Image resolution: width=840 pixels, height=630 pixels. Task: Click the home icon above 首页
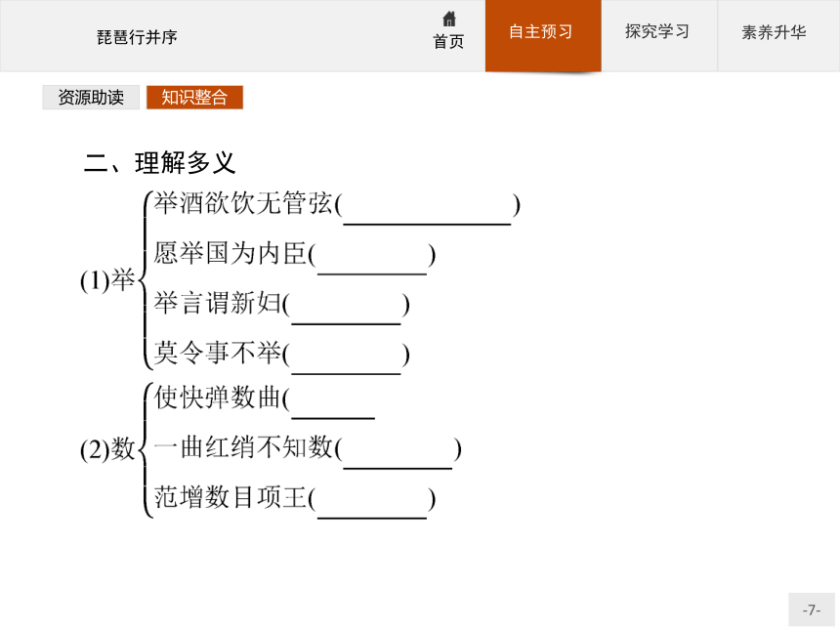449,19
